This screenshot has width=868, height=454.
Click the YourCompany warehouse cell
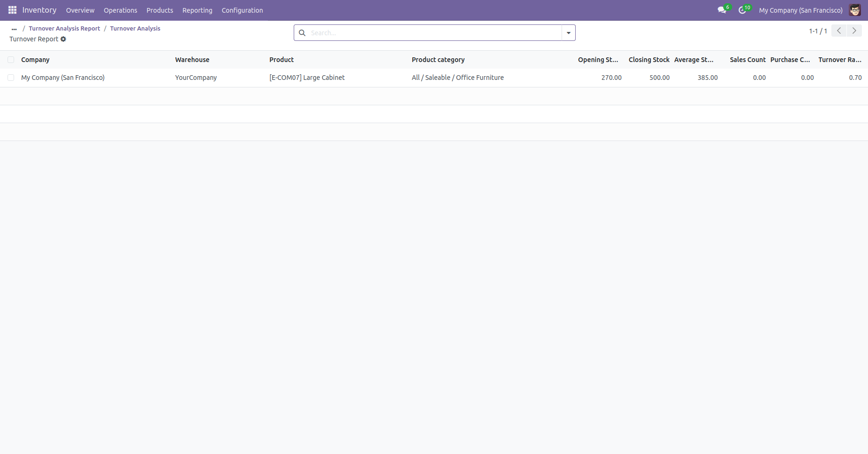[196, 78]
